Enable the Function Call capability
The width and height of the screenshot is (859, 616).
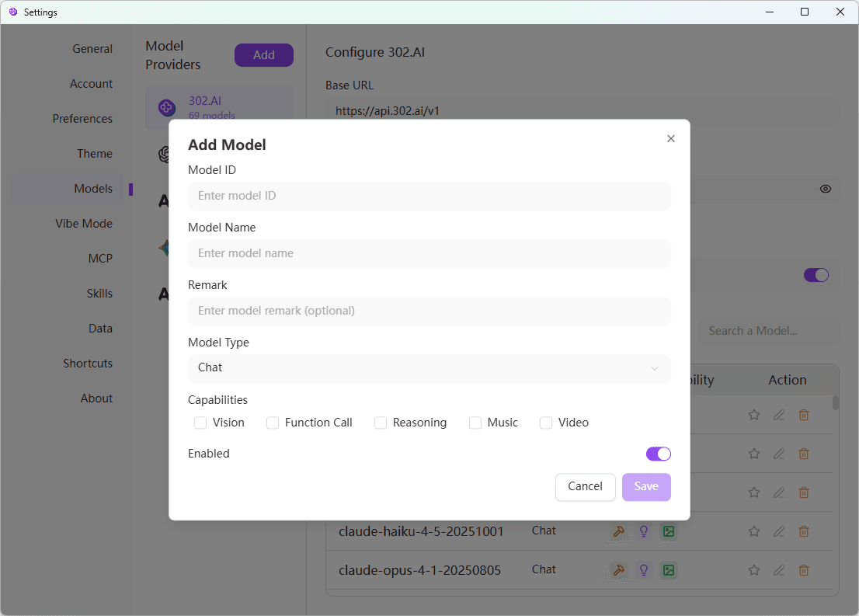tap(273, 423)
